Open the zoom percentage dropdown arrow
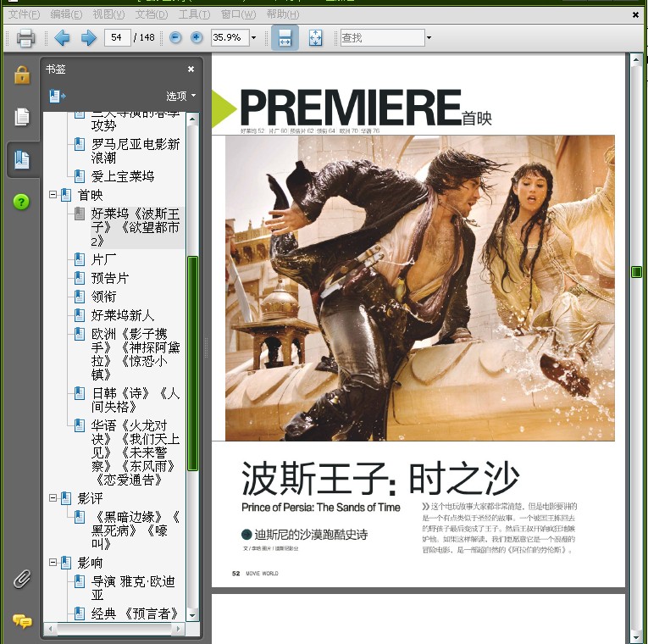Screen dimensions: 648x644 (254, 37)
